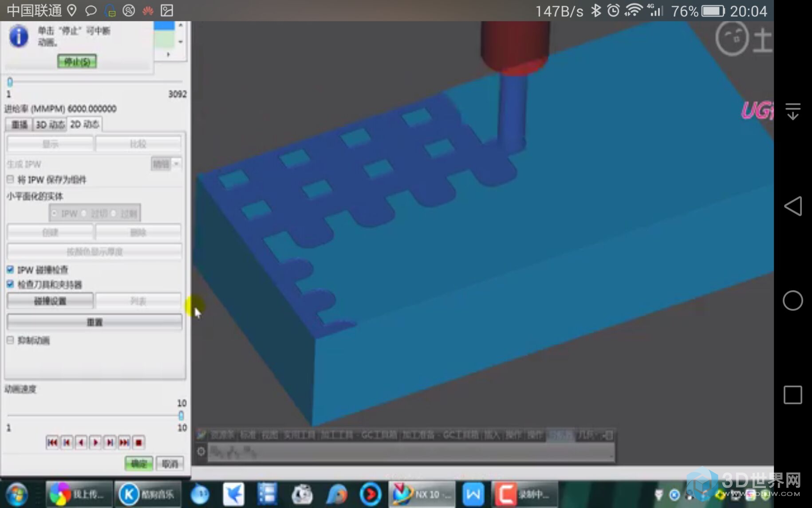Switch to the 重播 tab
Viewport: 812px width, 508px height.
click(x=19, y=124)
